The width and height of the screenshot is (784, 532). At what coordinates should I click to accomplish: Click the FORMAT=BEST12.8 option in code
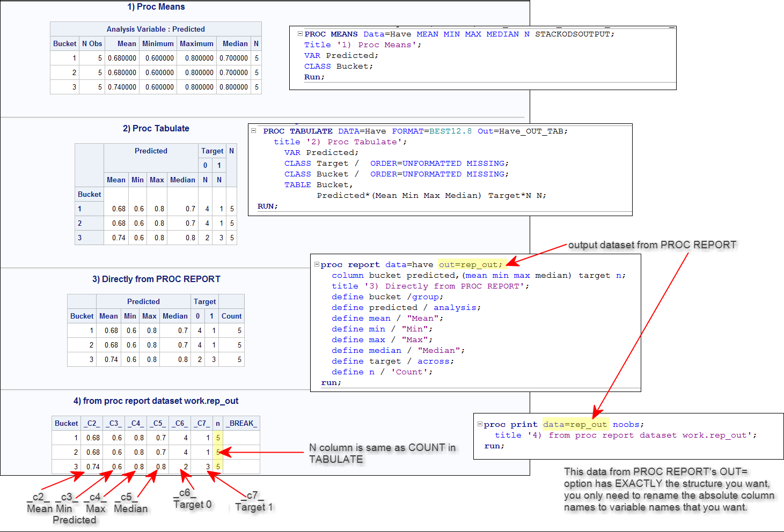pyautogui.click(x=431, y=131)
